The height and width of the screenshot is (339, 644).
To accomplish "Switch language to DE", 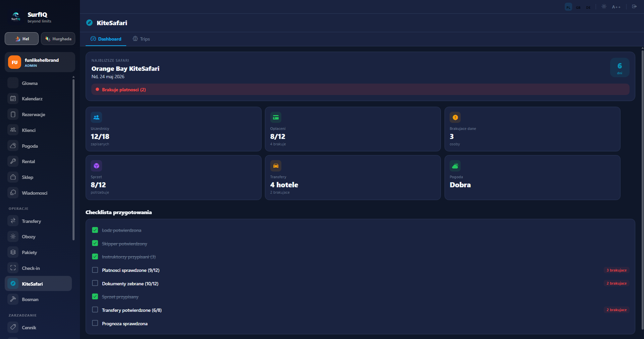I will (x=588, y=7).
